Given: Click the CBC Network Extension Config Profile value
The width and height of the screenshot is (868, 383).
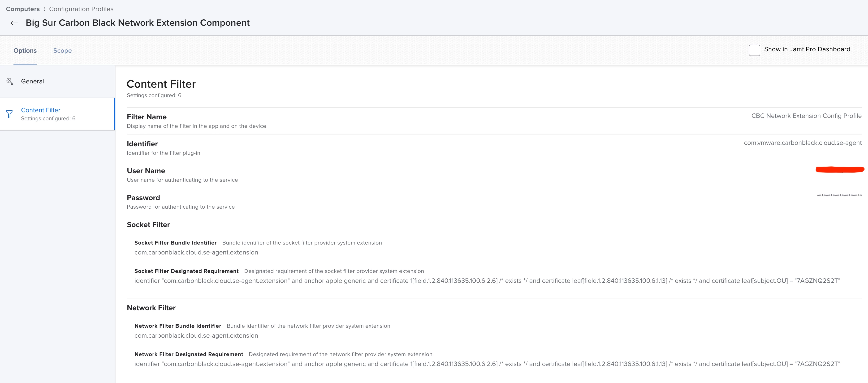Looking at the screenshot, I should pyautogui.click(x=806, y=116).
